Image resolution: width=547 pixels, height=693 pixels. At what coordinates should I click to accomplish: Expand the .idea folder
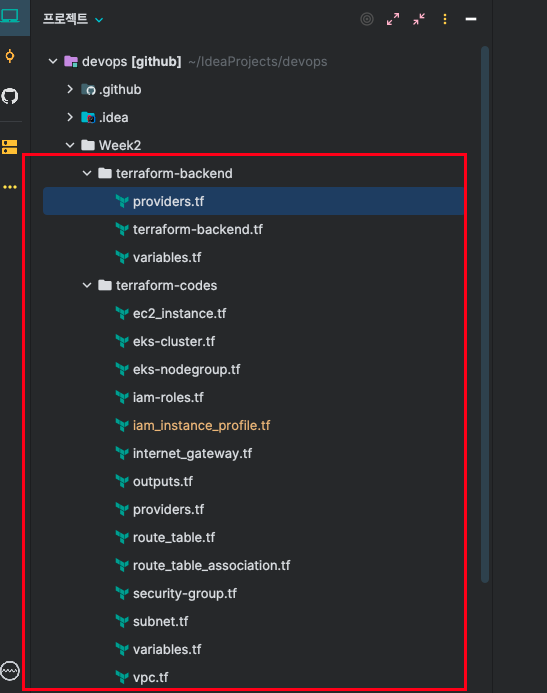[70, 117]
